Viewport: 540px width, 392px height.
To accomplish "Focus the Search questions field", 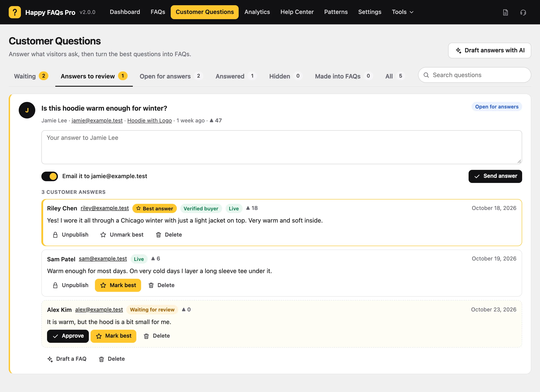I will [x=474, y=75].
